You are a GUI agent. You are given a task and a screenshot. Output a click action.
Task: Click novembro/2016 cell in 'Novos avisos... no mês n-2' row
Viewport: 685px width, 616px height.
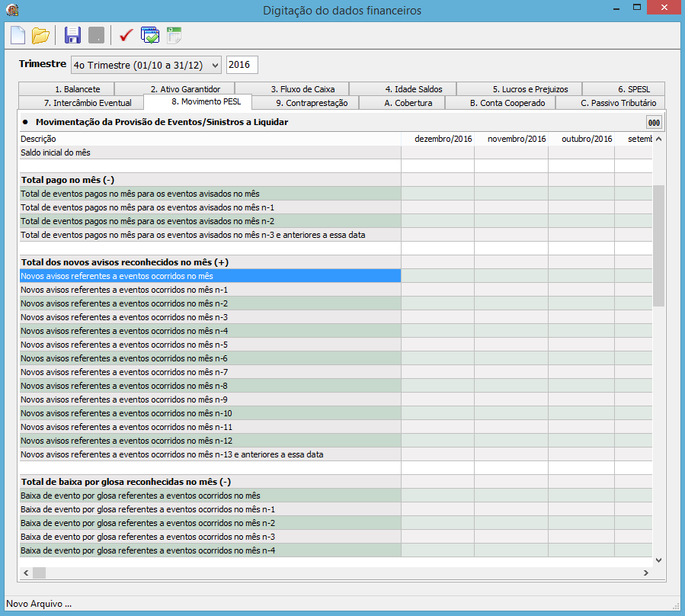(511, 304)
